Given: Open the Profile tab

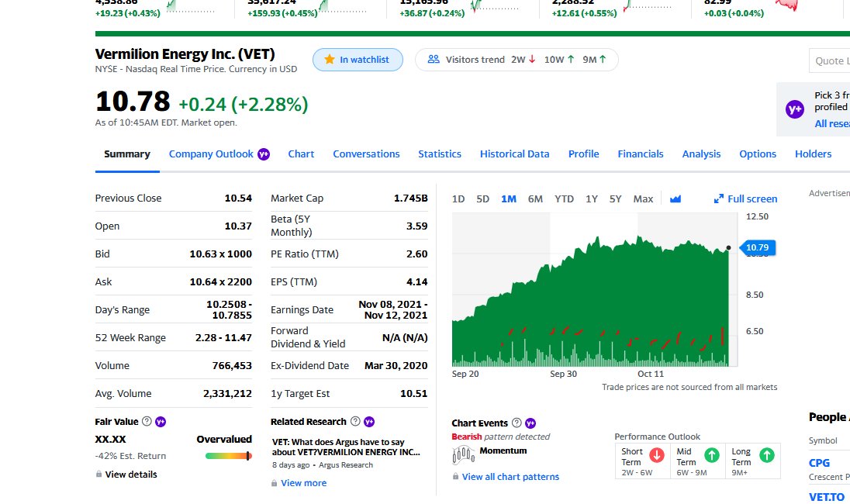Looking at the screenshot, I should click(583, 154).
